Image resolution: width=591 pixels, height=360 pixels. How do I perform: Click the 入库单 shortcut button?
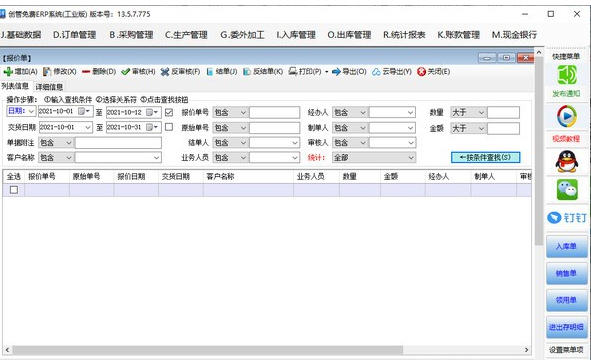(x=567, y=246)
